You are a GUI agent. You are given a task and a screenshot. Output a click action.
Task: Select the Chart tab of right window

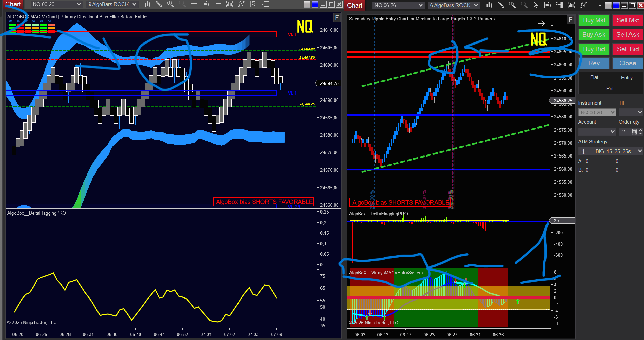coord(355,5)
